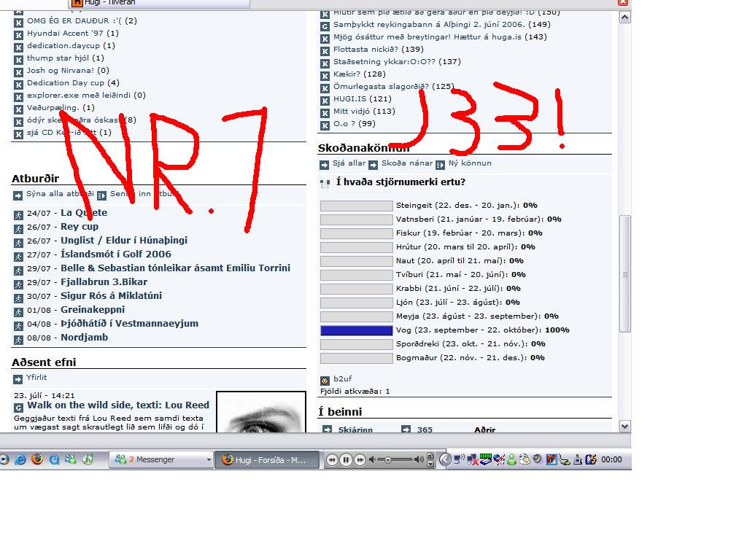Click the K icon beside Mitt vidjó
747x560 pixels.
(325, 113)
